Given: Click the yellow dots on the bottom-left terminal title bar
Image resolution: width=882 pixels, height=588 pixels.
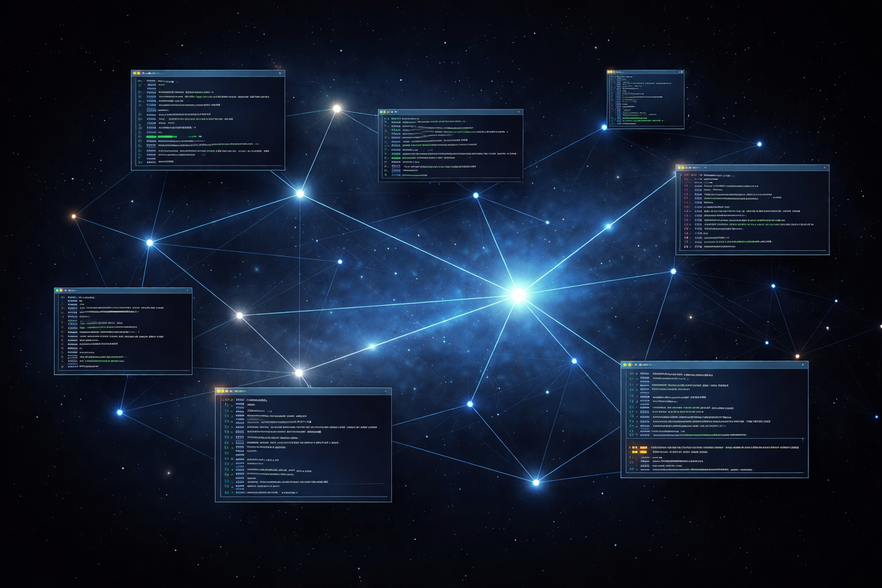Looking at the screenshot, I should [220, 391].
